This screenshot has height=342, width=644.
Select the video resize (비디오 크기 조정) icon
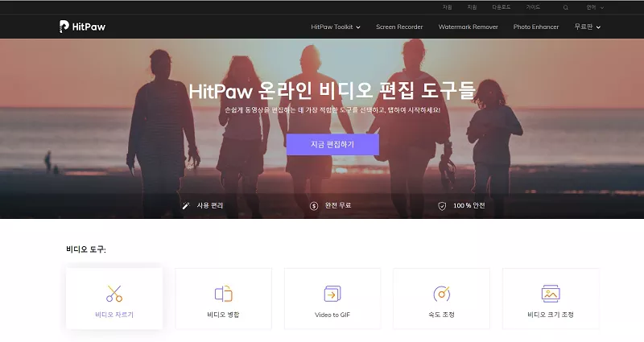click(551, 294)
